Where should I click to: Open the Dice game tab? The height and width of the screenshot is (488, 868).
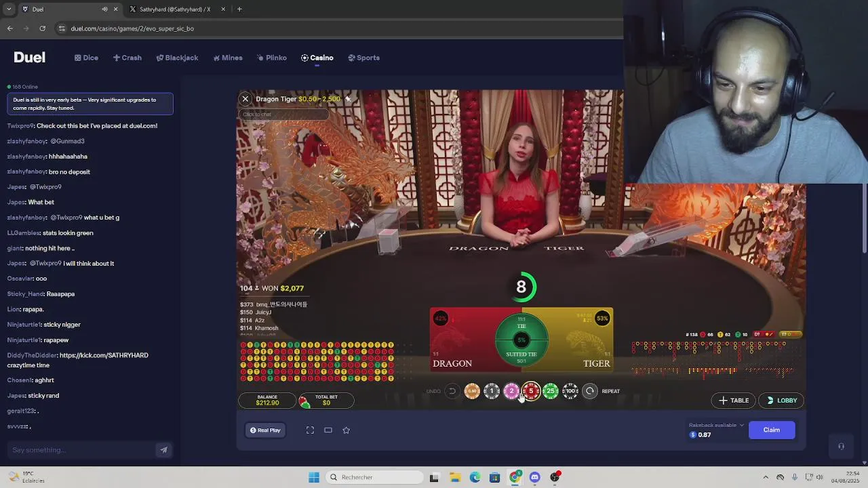86,58
